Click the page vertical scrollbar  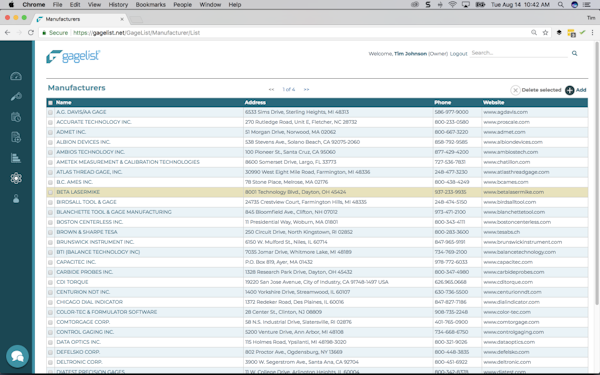(x=597, y=172)
